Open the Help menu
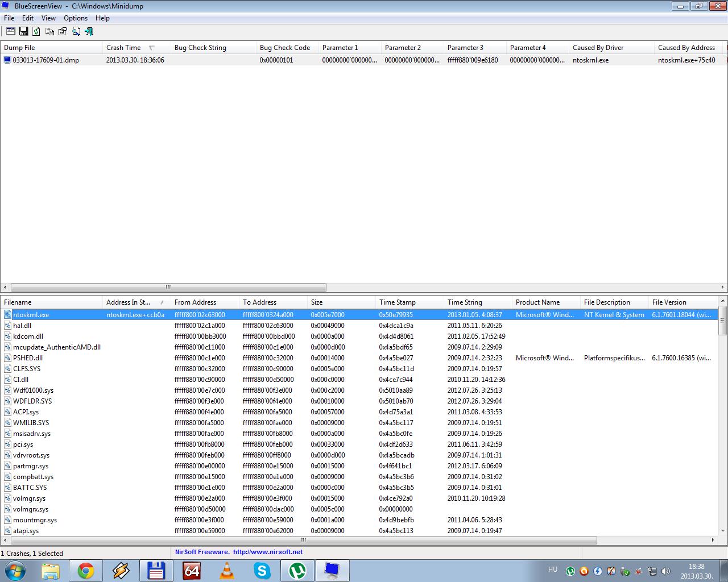This screenshot has width=728, height=582. tap(102, 18)
